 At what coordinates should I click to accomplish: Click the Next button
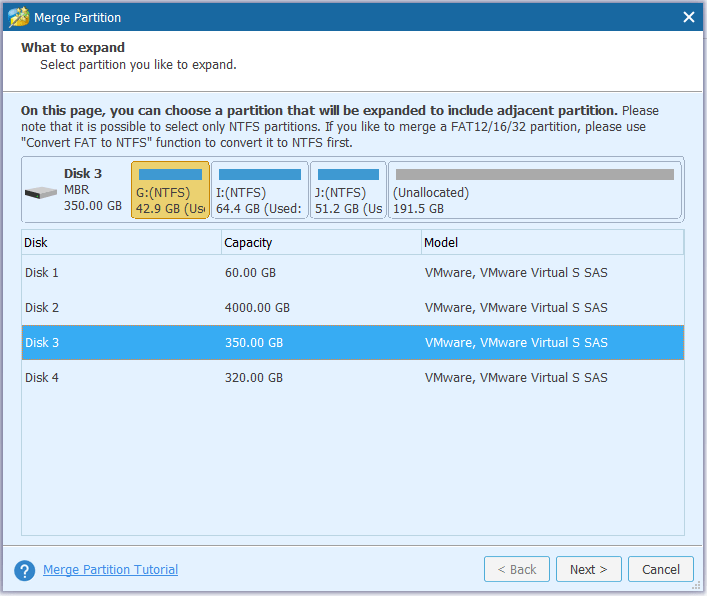[588, 569]
